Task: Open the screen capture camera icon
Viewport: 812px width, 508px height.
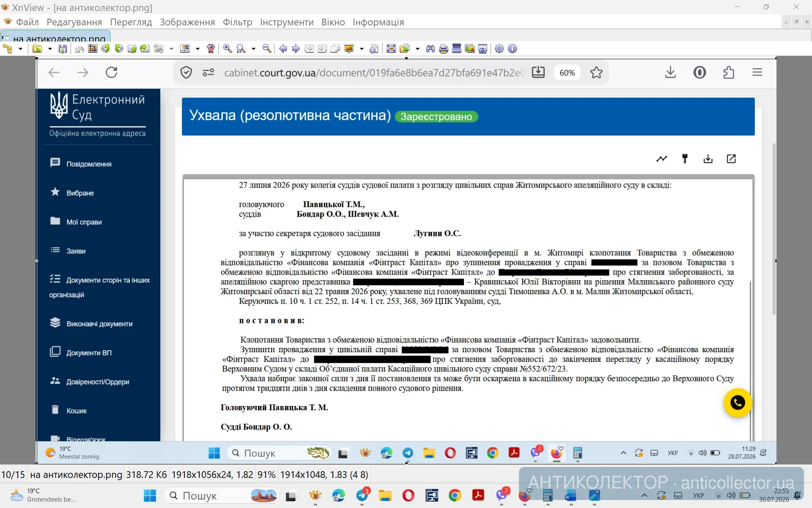Action: click(483, 49)
